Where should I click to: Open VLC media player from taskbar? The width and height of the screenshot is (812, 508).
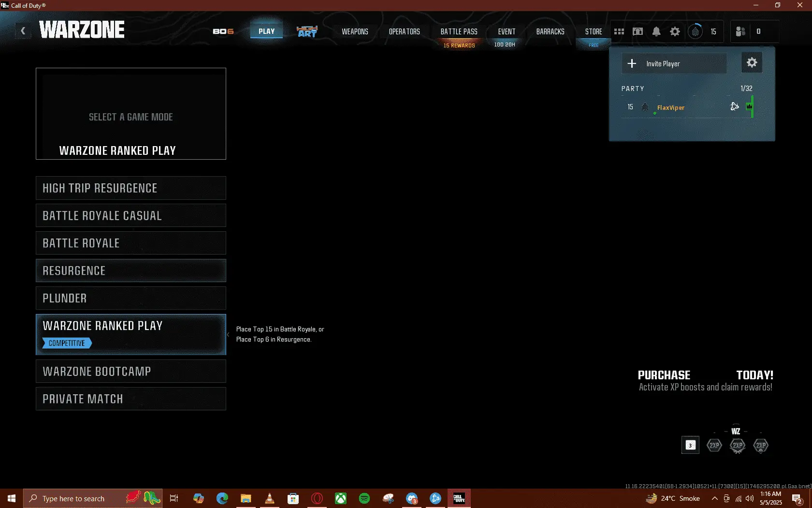pyautogui.click(x=270, y=498)
